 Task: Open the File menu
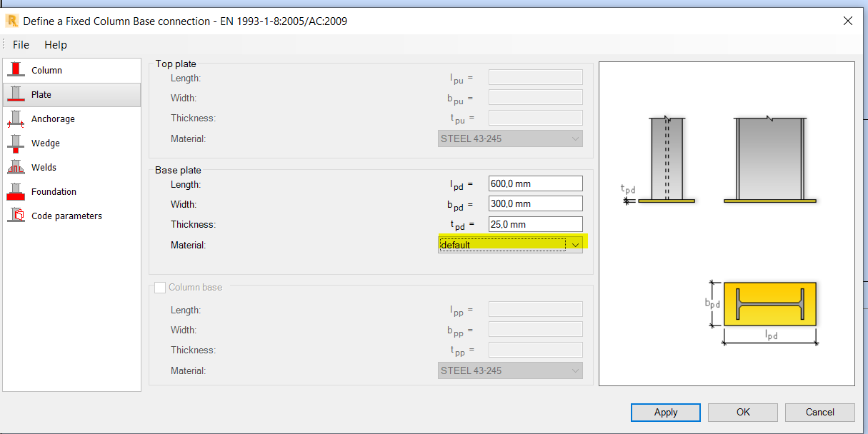pyautogui.click(x=21, y=44)
